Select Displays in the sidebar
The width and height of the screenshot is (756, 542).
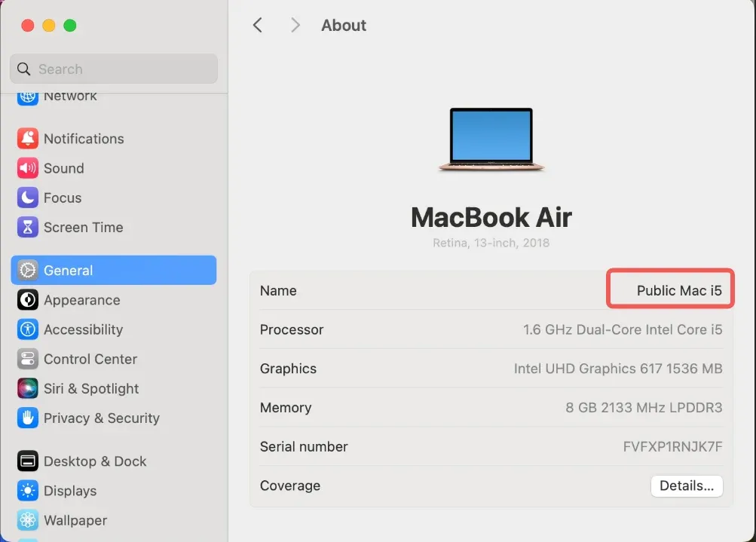114,491
